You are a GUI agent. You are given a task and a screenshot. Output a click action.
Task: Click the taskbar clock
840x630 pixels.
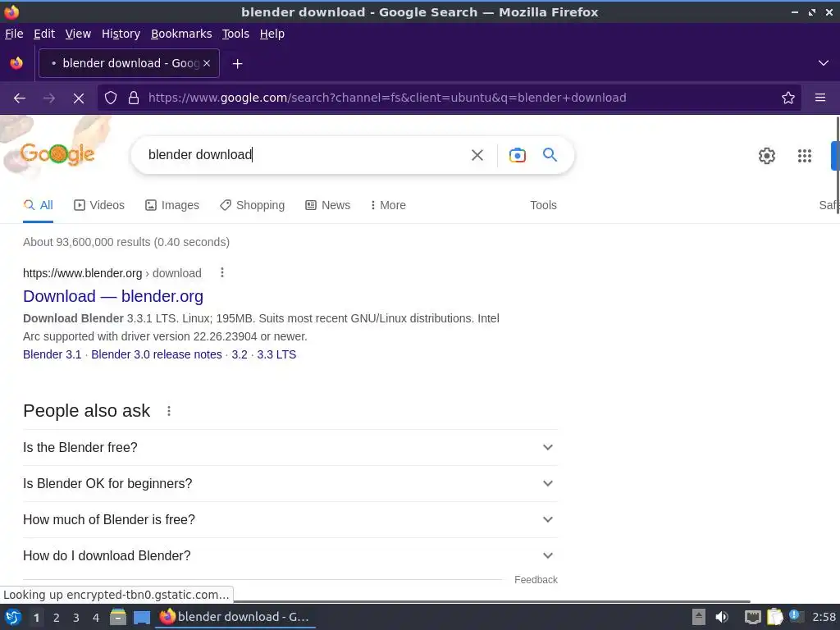(x=824, y=617)
